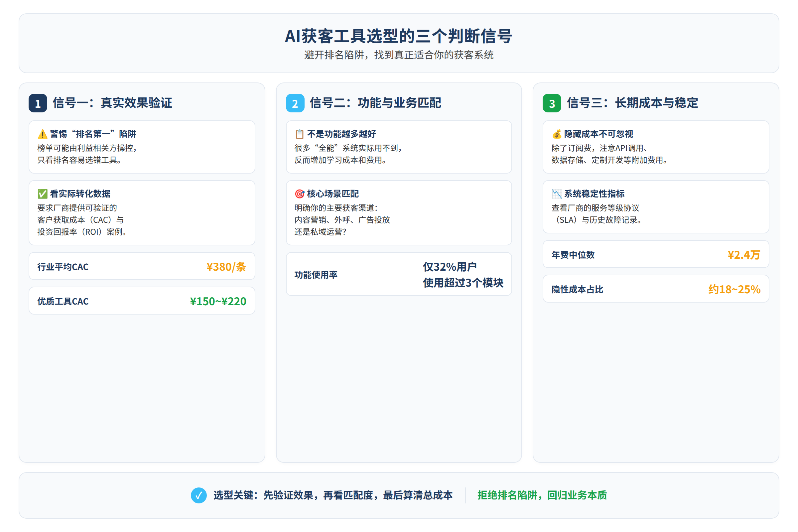Viewport: 798px width, 532px height.
Task: Click the blue circular checkmark in the footer
Action: [x=199, y=495]
